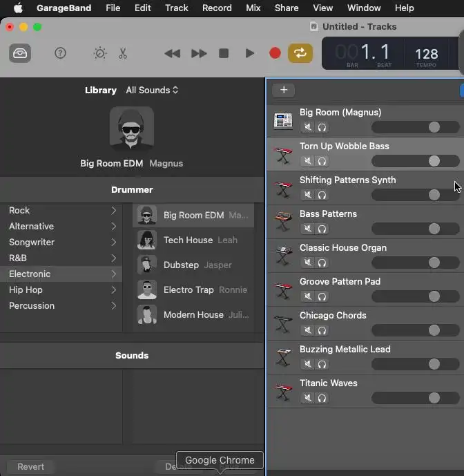Image resolution: width=464 pixels, height=476 pixels.
Task: Choose the Tech House Leah drummer
Action: pyautogui.click(x=193, y=240)
